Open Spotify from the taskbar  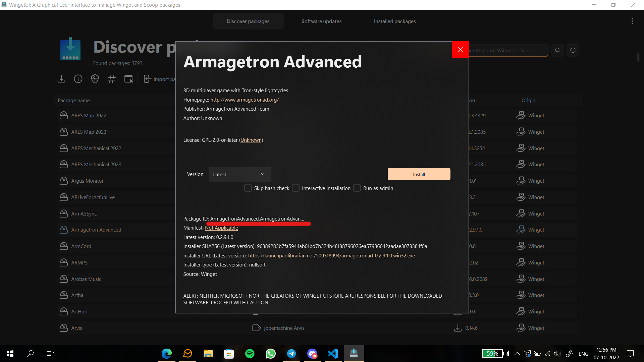click(250, 353)
